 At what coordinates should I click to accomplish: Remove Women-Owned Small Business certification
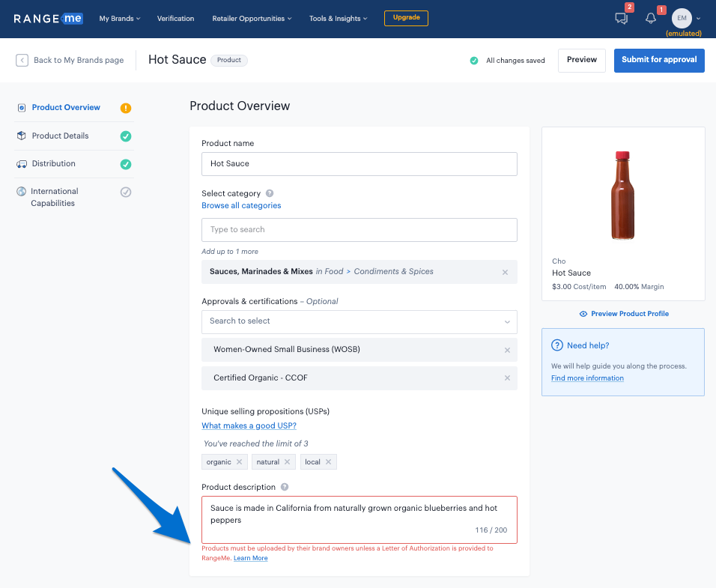pos(507,350)
